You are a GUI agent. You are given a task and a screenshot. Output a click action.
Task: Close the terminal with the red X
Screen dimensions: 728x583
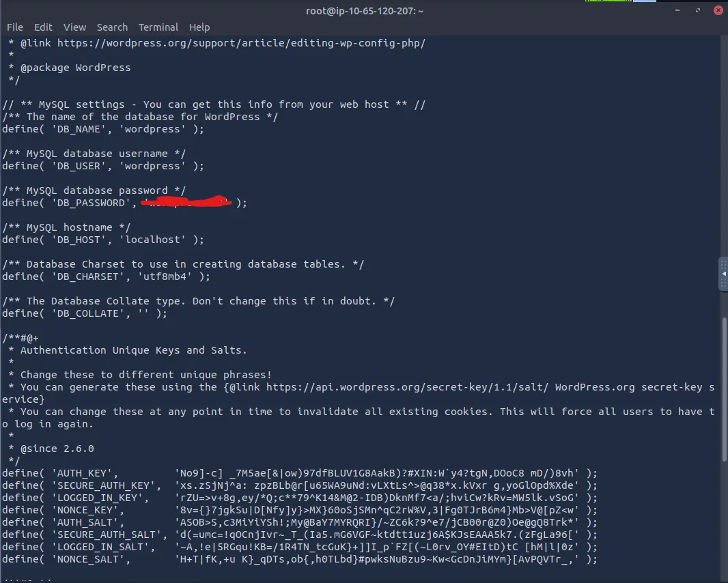[718, 10]
